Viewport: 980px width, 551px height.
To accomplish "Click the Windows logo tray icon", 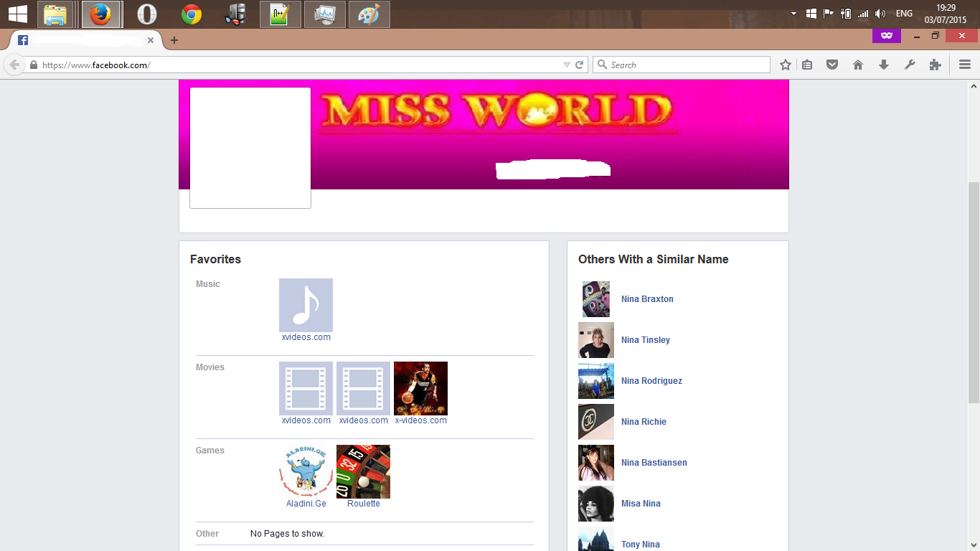I will point(811,14).
